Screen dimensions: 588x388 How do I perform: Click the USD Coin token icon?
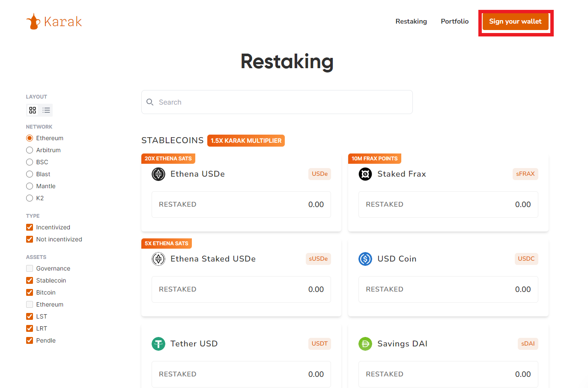pos(365,259)
